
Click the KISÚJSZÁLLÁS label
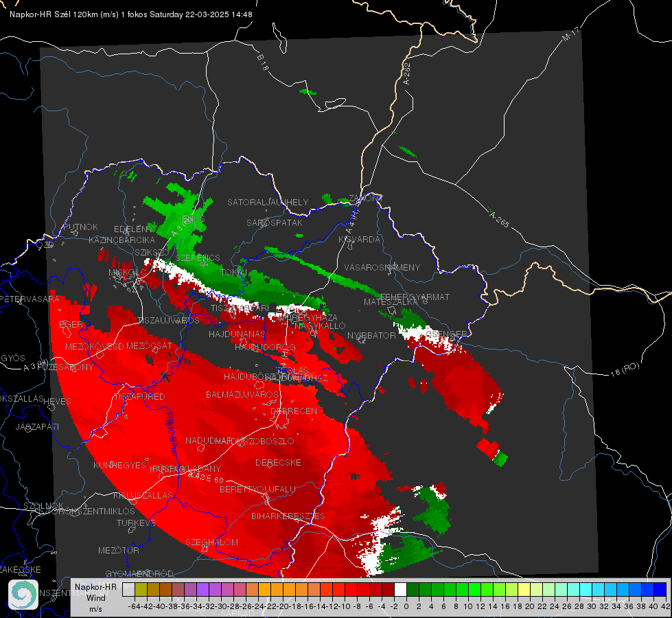(143, 495)
